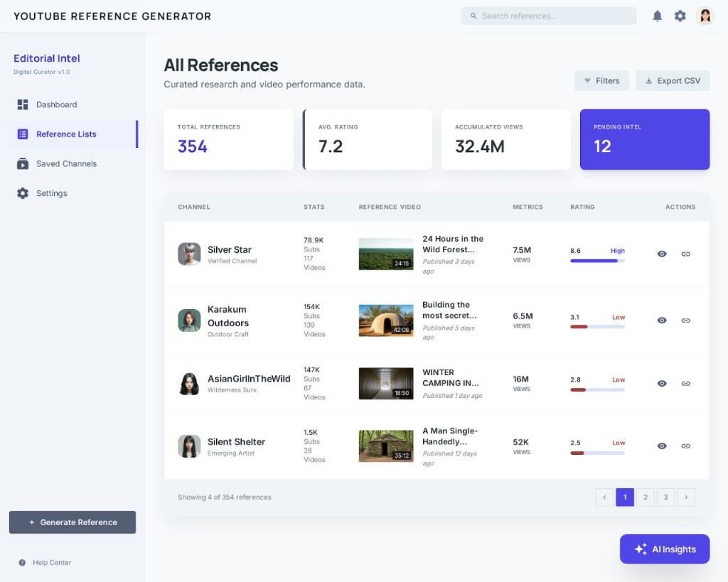This screenshot has width=728, height=582.
Task: Click Silver Star rating bar
Action: click(597, 261)
